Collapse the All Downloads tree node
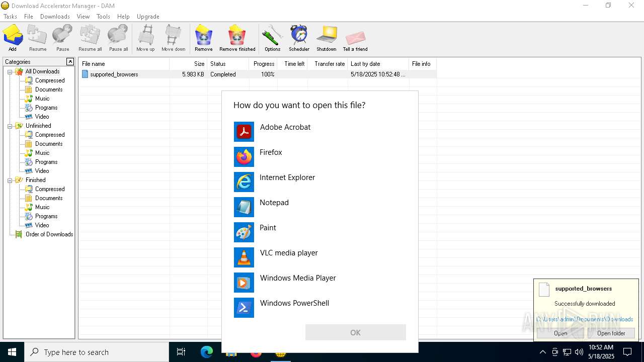This screenshot has width=644, height=362. [x=10, y=71]
